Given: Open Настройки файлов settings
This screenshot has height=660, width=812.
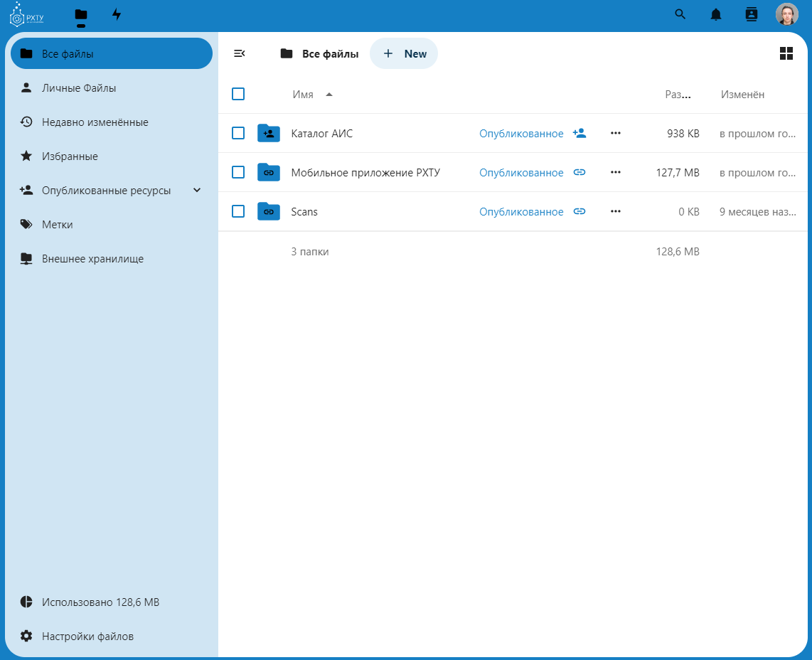Looking at the screenshot, I should (x=87, y=637).
